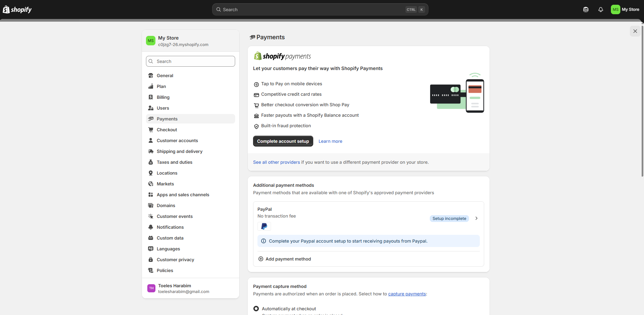This screenshot has height=315, width=644.
Task: Open the Learn more link
Action: pos(330,141)
